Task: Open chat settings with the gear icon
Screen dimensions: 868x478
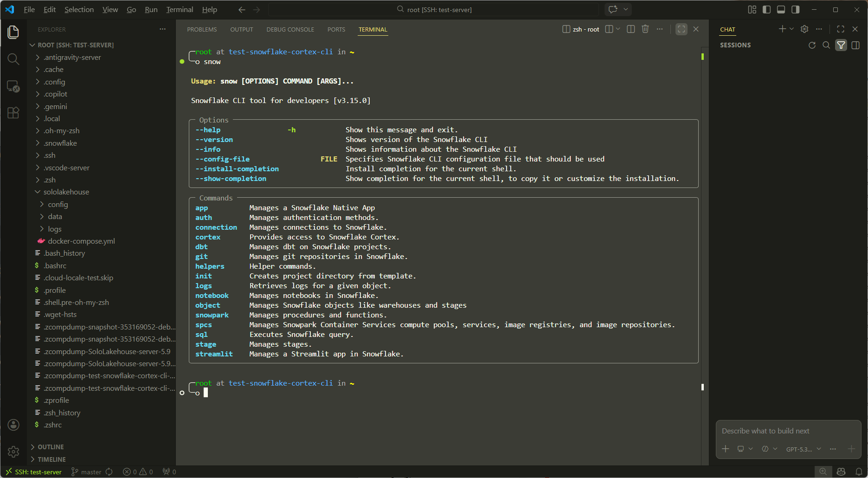Action: tap(804, 29)
